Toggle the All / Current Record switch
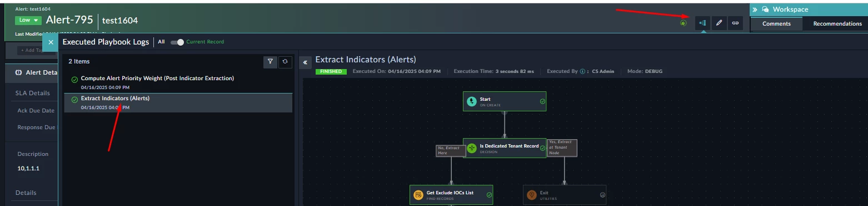The width and height of the screenshot is (868, 206). coord(177,42)
